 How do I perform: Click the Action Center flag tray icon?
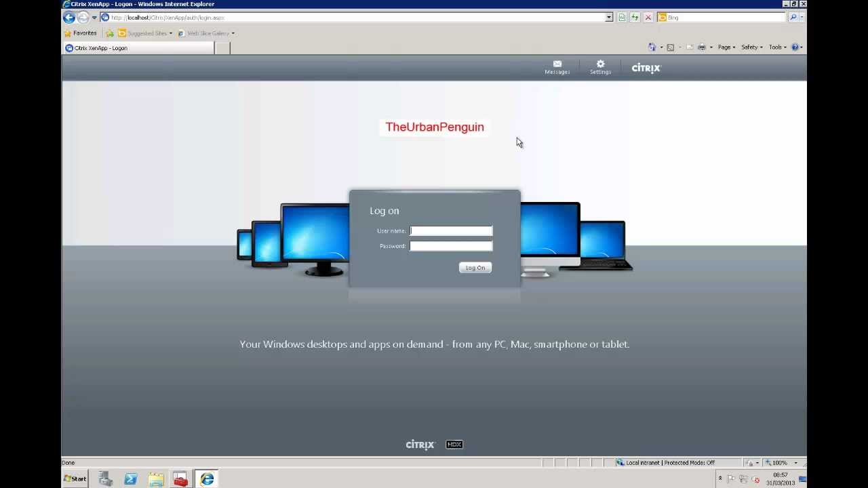pos(731,479)
